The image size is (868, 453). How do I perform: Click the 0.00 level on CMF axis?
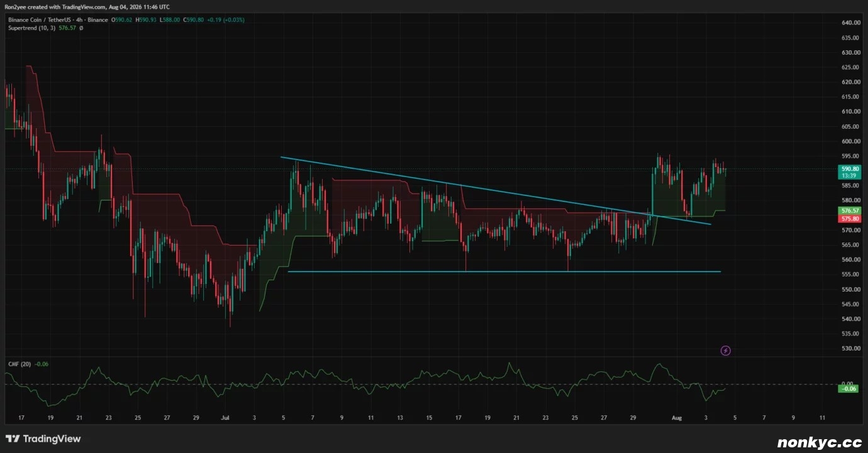(847, 383)
